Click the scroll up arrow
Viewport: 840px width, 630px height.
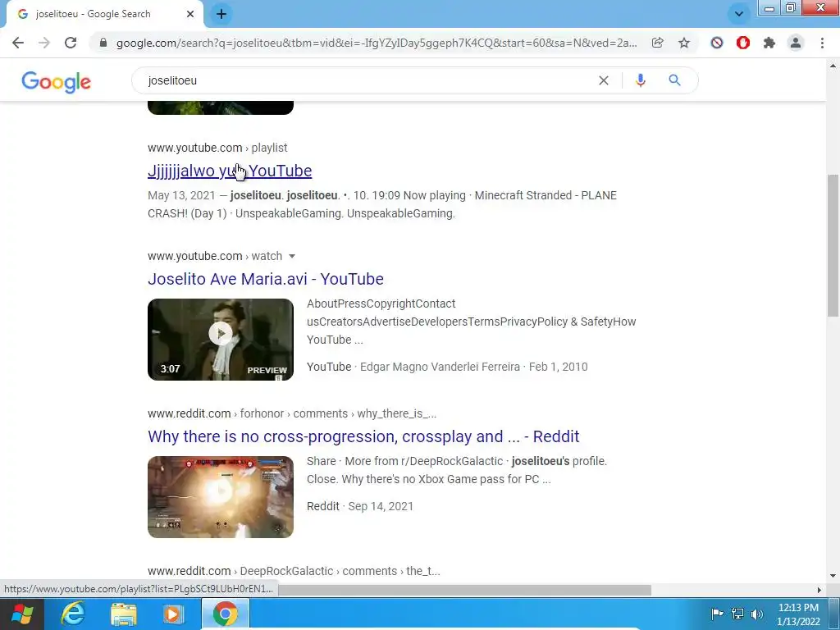(833, 66)
